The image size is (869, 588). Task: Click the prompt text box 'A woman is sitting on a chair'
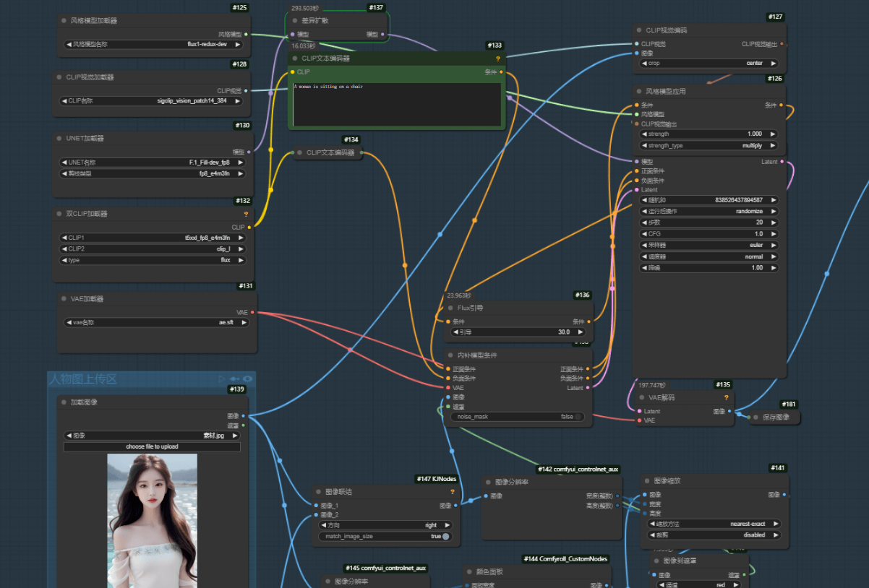tap(397, 104)
